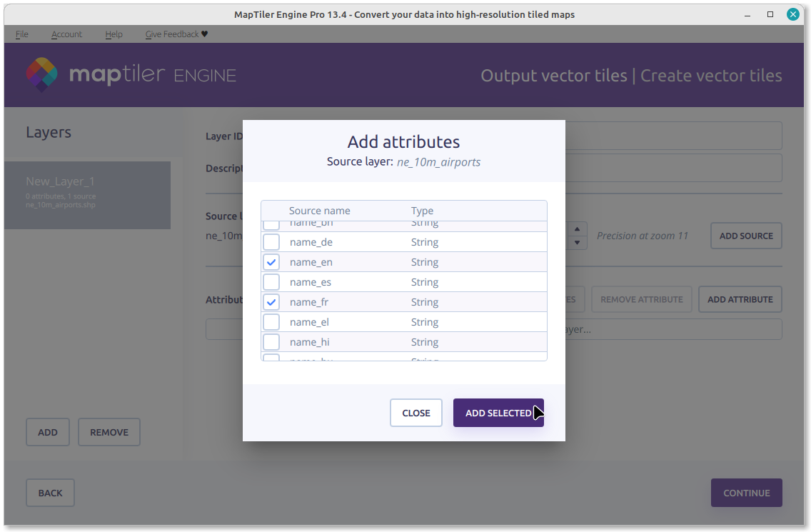Image resolution: width=811 pixels, height=532 pixels.
Task: Click the Source name column header
Action: tap(319, 211)
